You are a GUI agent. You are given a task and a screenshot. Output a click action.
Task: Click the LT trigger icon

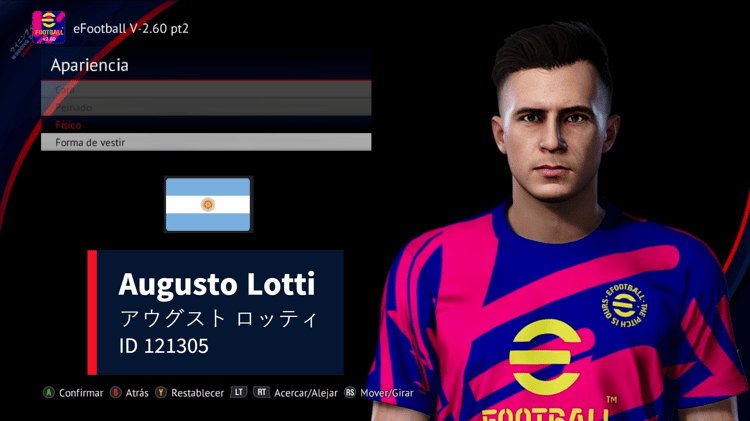(x=239, y=392)
